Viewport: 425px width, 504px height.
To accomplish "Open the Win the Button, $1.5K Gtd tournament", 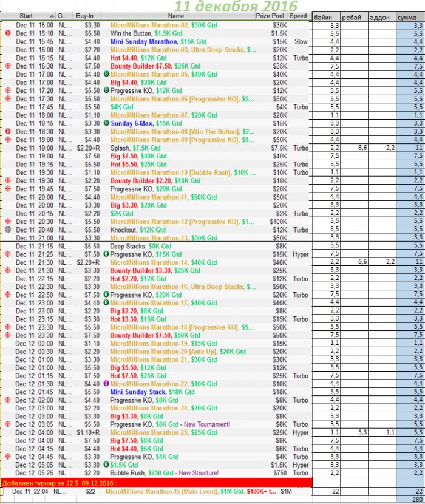I will (146, 33).
